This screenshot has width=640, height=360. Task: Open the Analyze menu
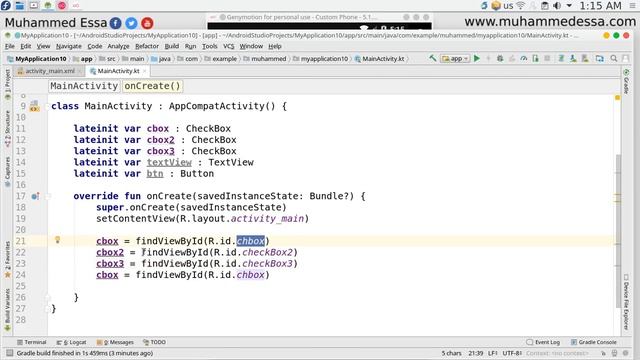[118, 46]
